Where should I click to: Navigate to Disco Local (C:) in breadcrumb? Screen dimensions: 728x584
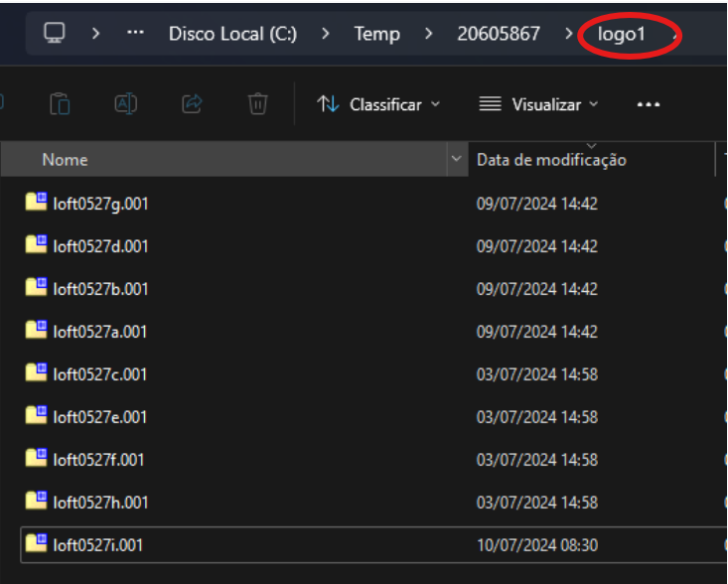(x=232, y=34)
